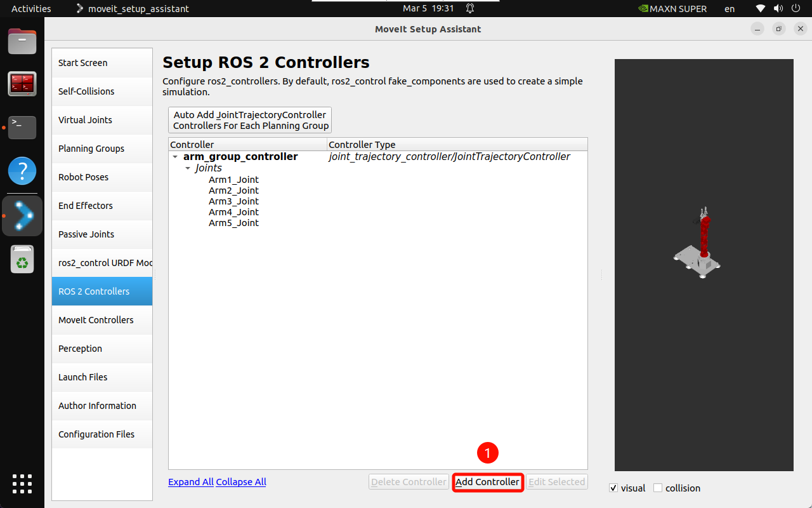812x508 pixels.
Task: Disable the visual checkbox
Action: [x=613, y=488]
